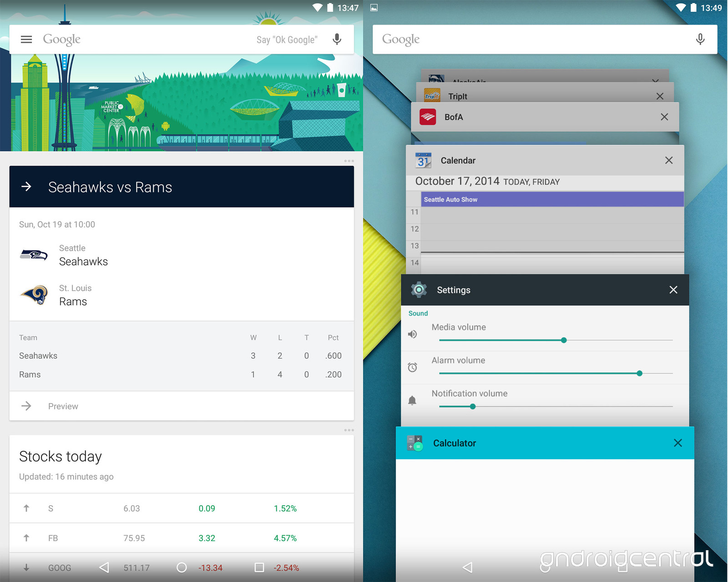The image size is (728, 582).
Task: Open the Calculator app icon in recents
Action: (415, 443)
